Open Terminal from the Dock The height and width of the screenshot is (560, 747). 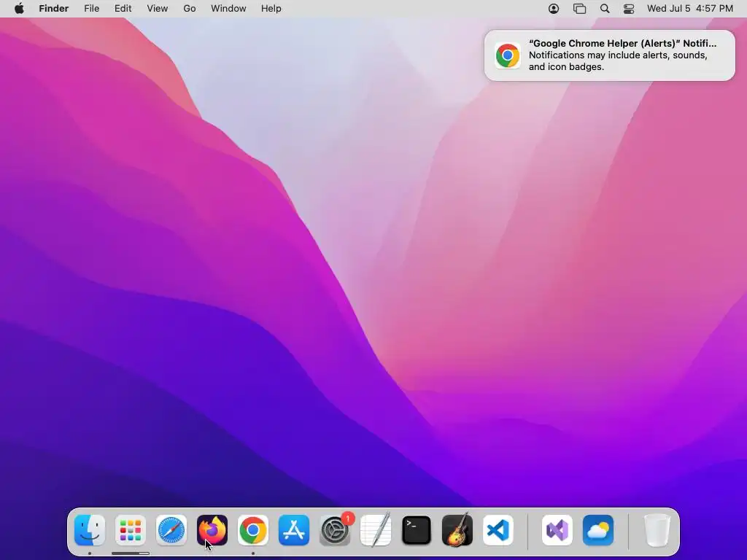coord(417,530)
